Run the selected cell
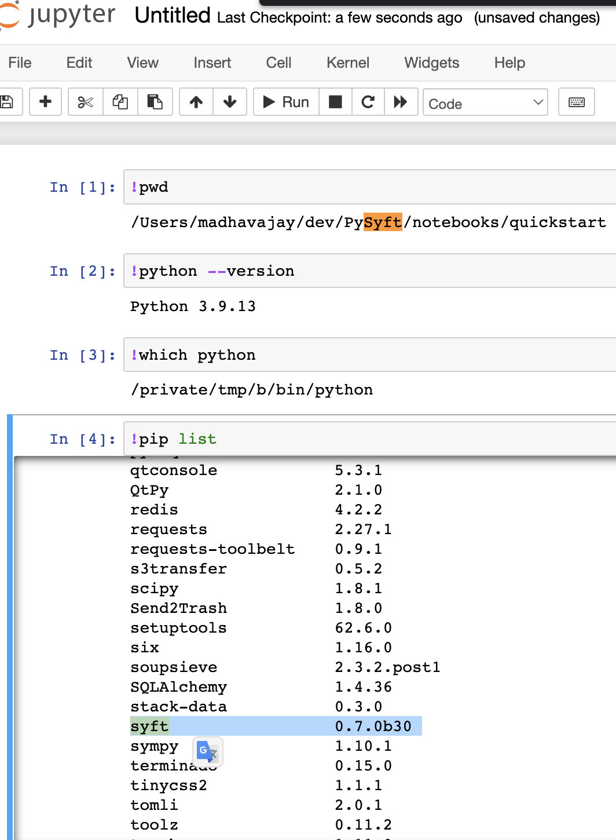This screenshot has height=840, width=616. [285, 101]
